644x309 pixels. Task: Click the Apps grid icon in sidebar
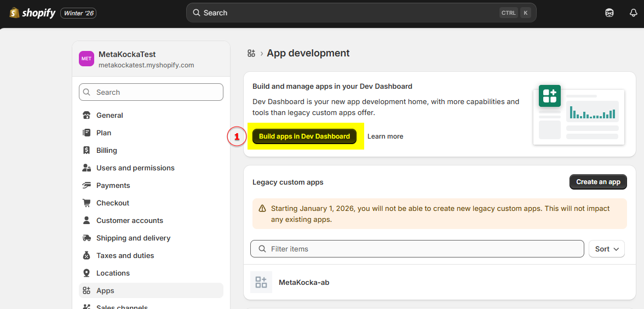click(x=87, y=290)
